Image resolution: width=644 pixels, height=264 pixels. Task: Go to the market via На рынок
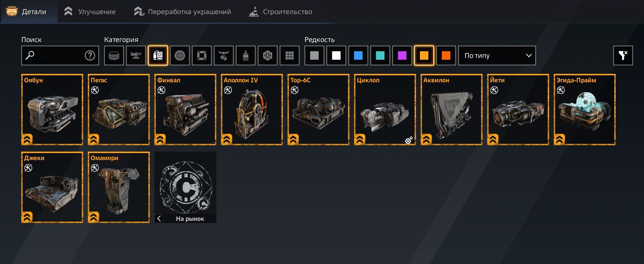[x=190, y=219]
